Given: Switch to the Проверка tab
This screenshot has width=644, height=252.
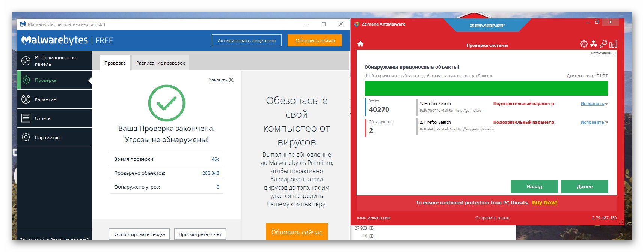Looking at the screenshot, I should pos(115,63).
